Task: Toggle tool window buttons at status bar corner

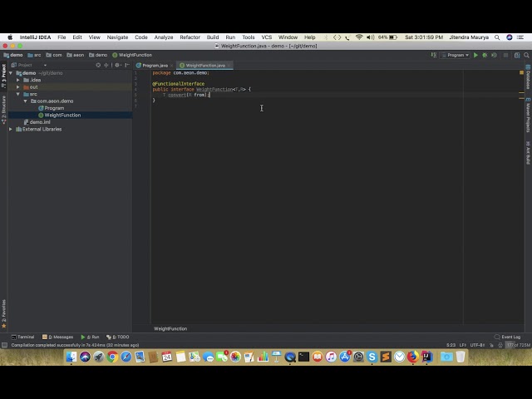Action: coord(4,345)
